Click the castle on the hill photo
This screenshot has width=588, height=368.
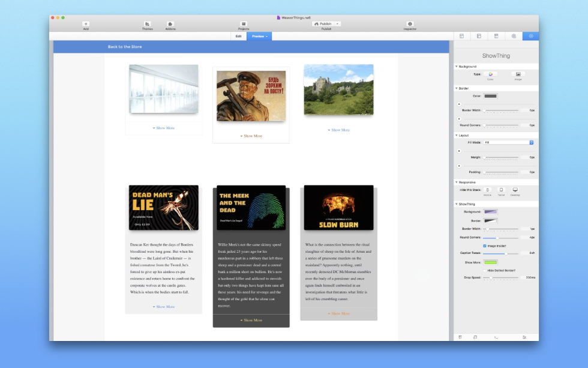pos(338,89)
